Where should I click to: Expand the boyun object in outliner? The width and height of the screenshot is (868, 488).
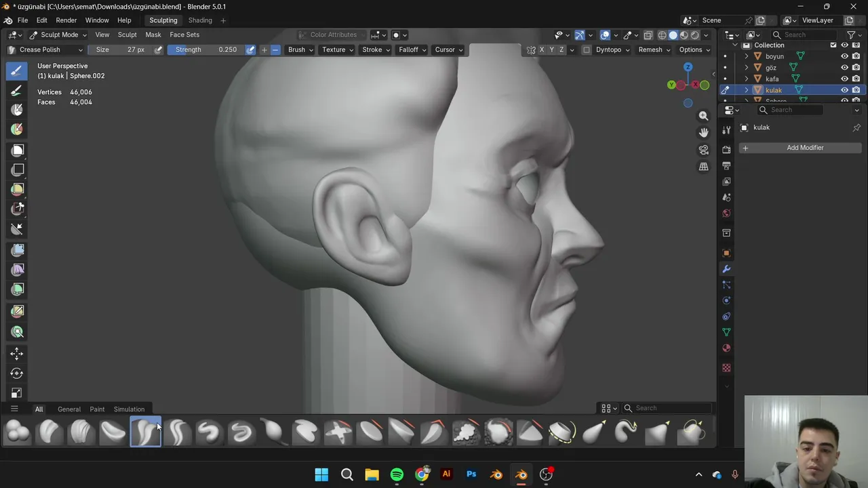coord(747,56)
